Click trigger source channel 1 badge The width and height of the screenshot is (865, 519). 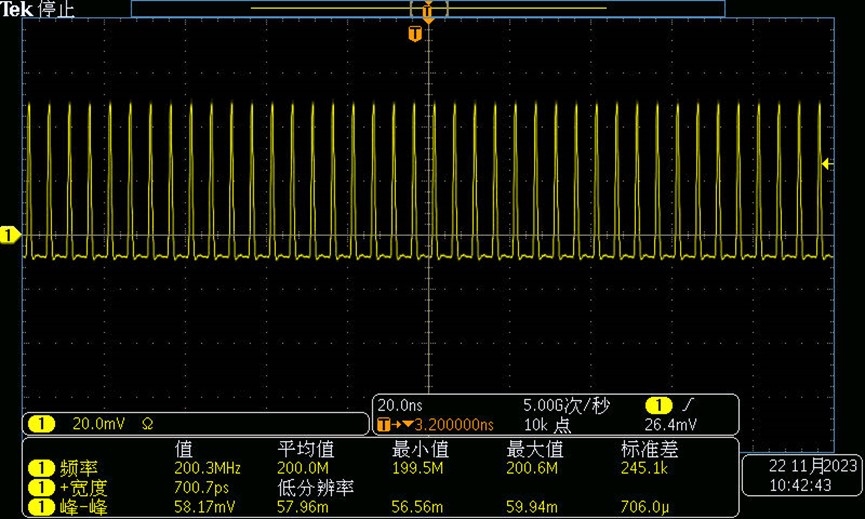(x=659, y=406)
